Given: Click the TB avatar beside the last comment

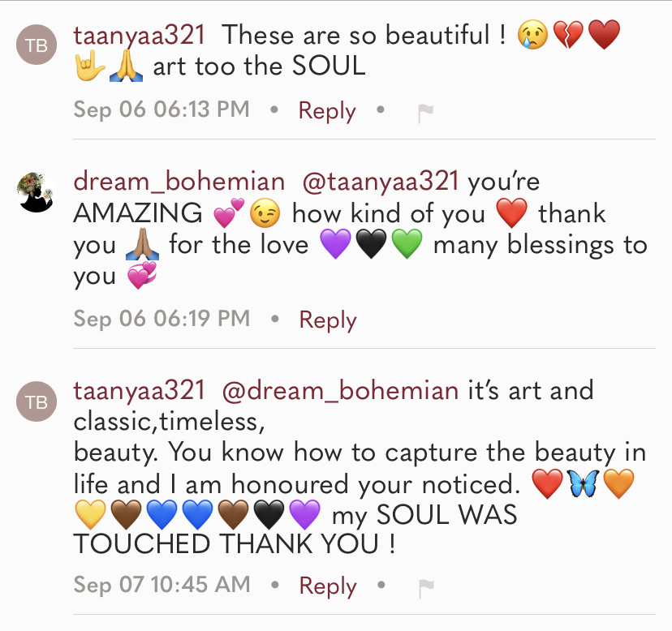Looking at the screenshot, I should (x=37, y=401).
